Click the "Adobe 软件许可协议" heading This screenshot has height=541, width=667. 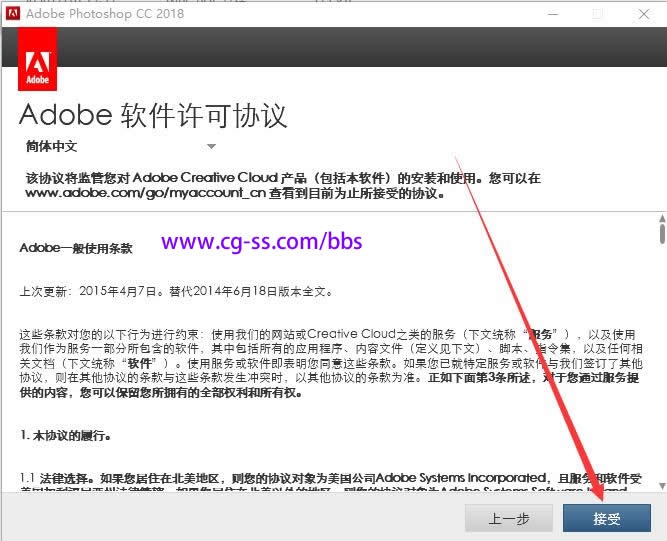pos(153,114)
